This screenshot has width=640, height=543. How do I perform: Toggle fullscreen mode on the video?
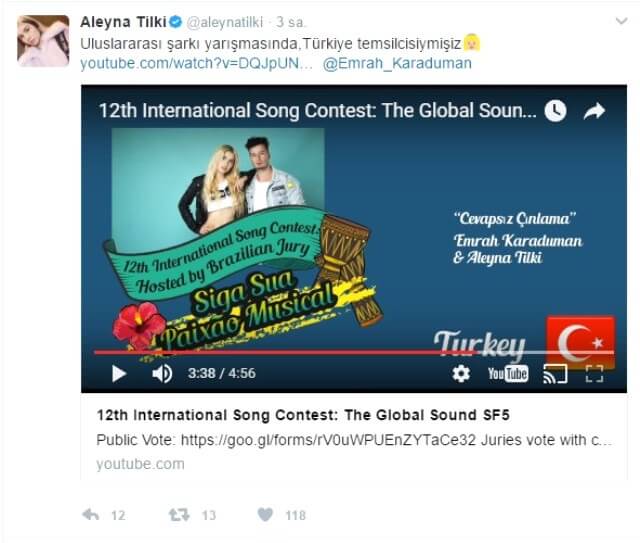point(594,373)
